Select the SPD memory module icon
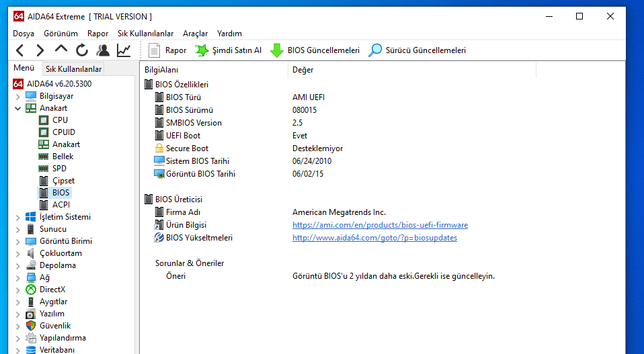644x354 pixels. tap(44, 169)
